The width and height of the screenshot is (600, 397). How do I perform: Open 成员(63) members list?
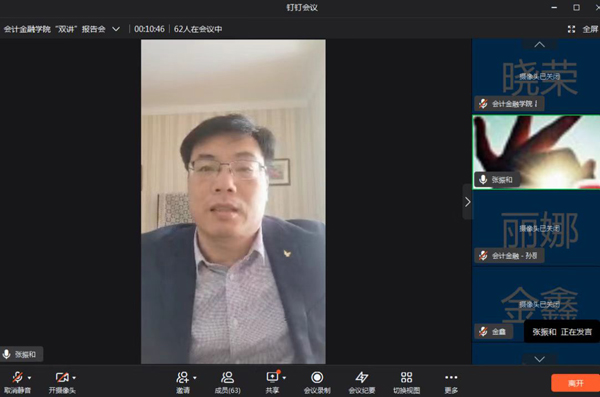(x=227, y=382)
